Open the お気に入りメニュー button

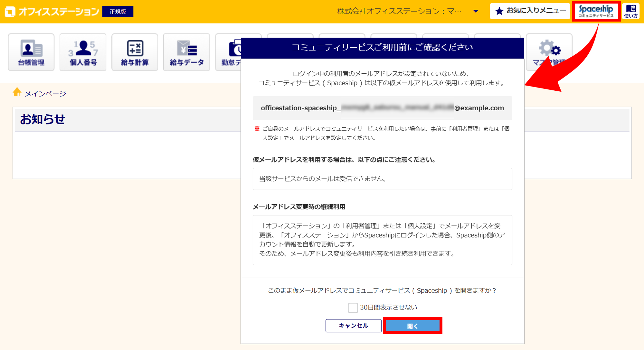coord(530,11)
